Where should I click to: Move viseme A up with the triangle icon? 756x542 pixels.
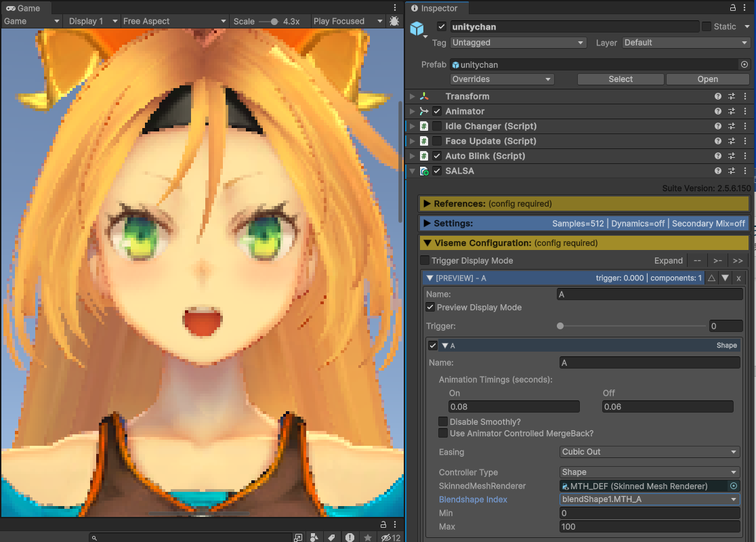(x=711, y=278)
